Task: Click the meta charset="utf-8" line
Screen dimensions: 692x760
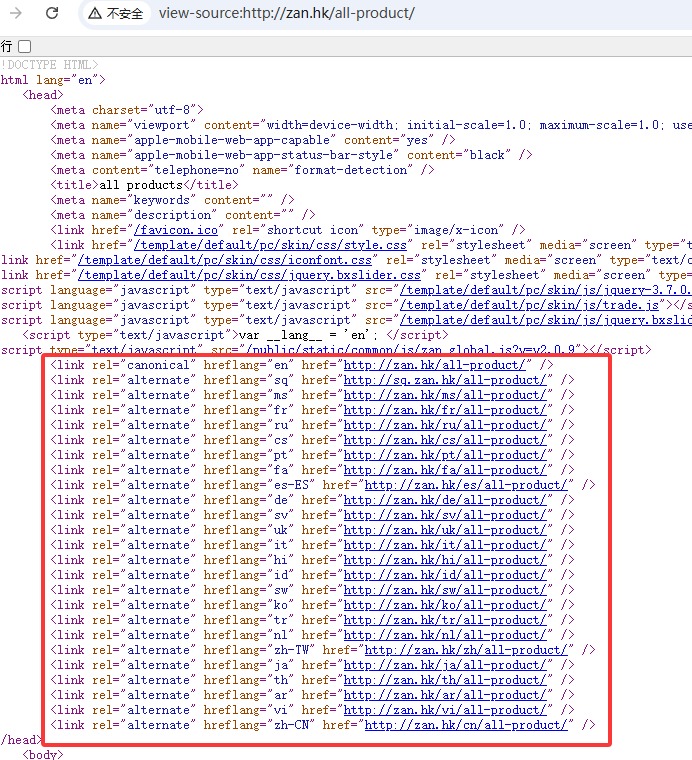Action: (x=127, y=110)
